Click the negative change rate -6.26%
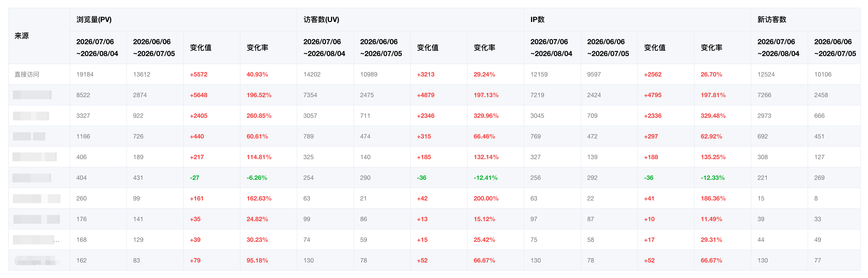This screenshot has height=278, width=868. pyautogui.click(x=257, y=178)
